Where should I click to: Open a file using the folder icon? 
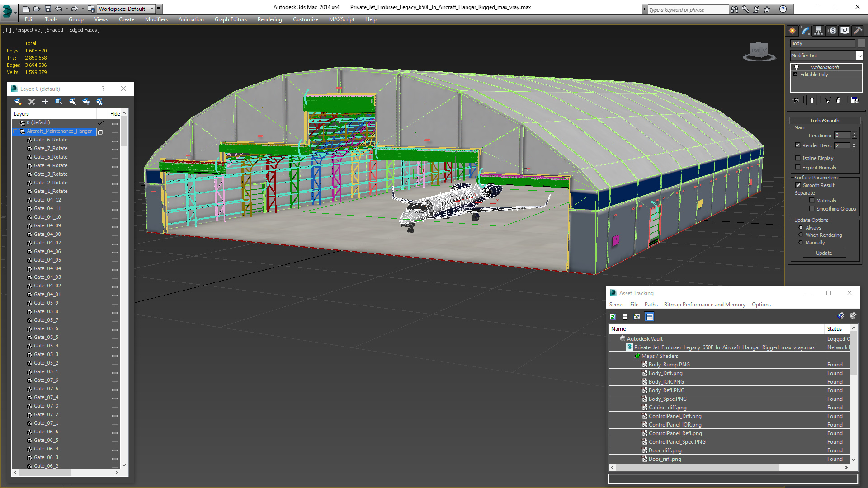[x=37, y=9]
